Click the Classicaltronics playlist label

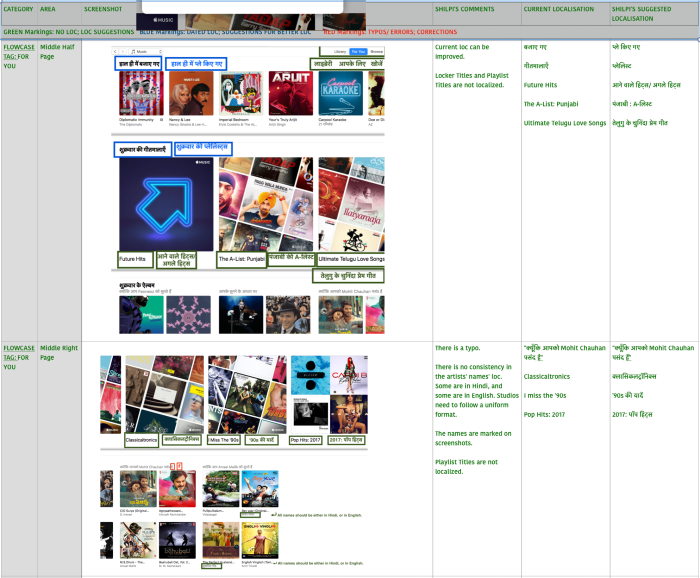click(x=141, y=439)
